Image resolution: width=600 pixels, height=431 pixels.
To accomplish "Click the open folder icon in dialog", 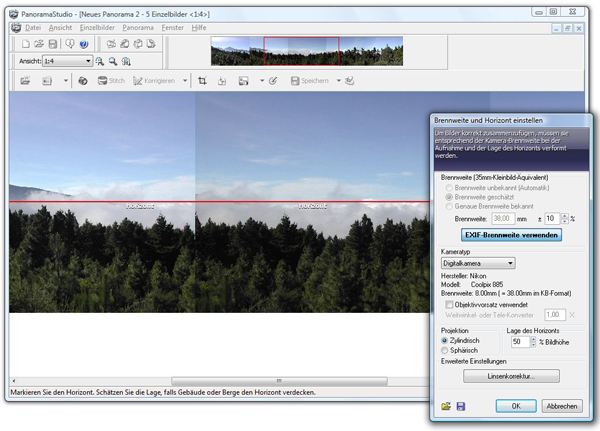I will [445, 406].
